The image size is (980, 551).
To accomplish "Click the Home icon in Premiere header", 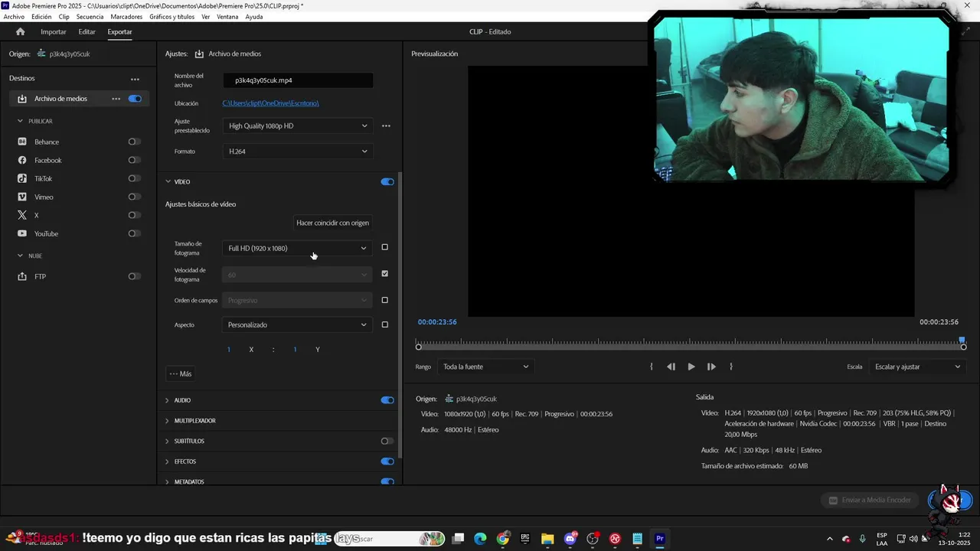I will coord(21,31).
